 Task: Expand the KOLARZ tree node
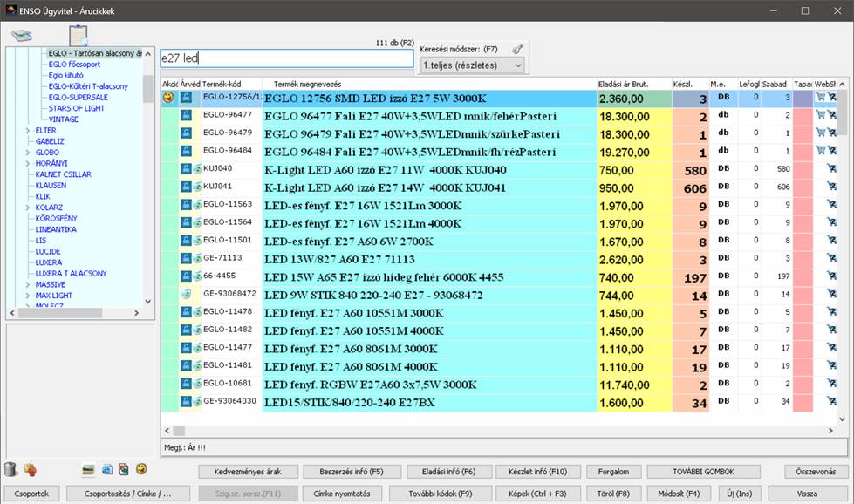click(28, 208)
